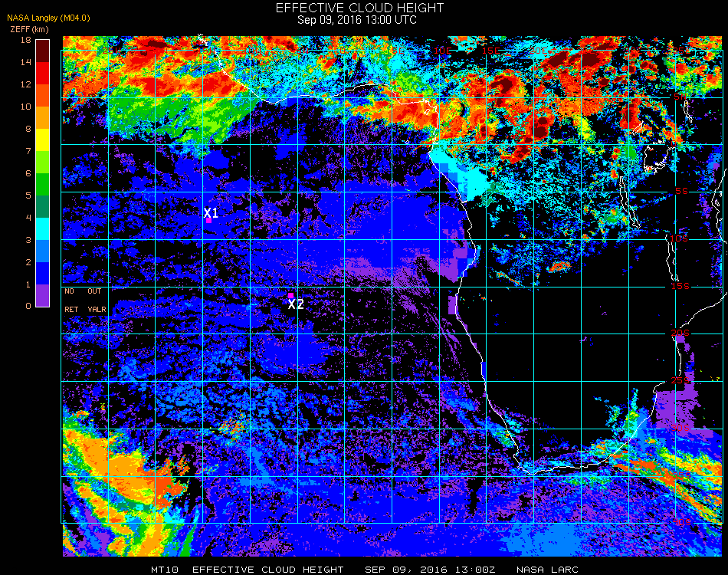728x575 pixels.
Task: Click the 'NASA Langley (M04.0)' label
Action: [48, 18]
